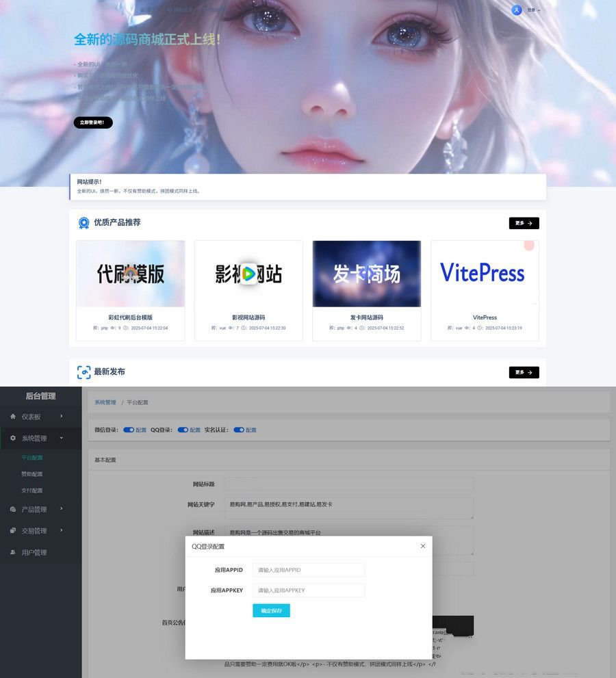Toggle the QQ登录 switch
The width and height of the screenshot is (616, 678).
click(183, 430)
